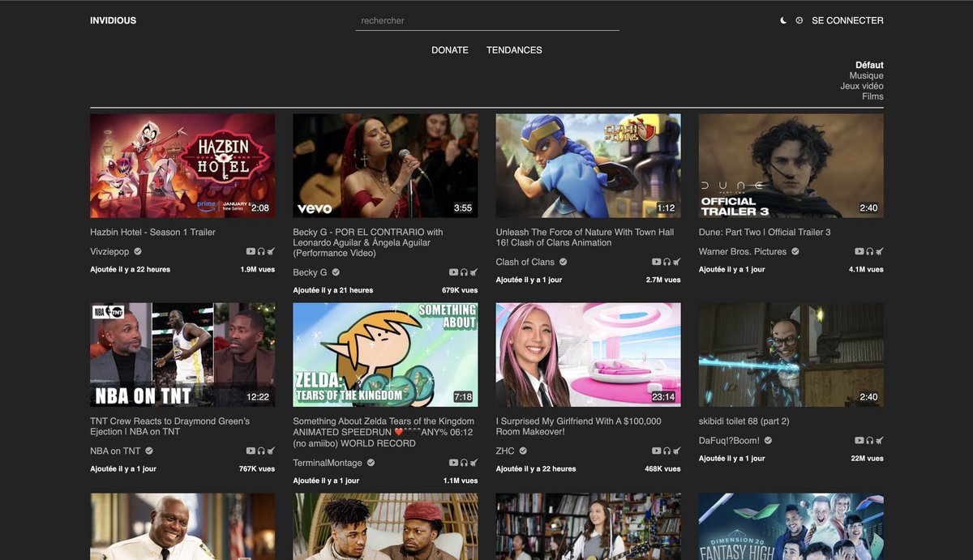Toggle dark theme with the moon icon

coord(783,20)
